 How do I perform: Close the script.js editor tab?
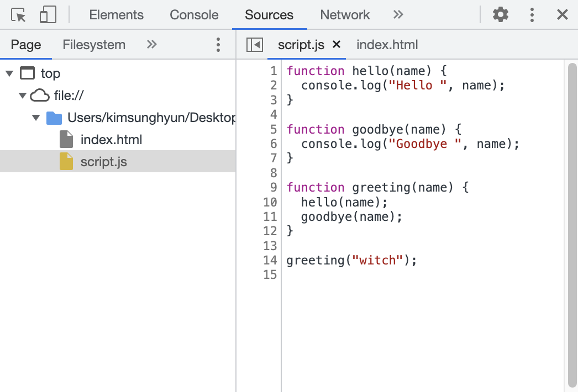click(x=336, y=45)
